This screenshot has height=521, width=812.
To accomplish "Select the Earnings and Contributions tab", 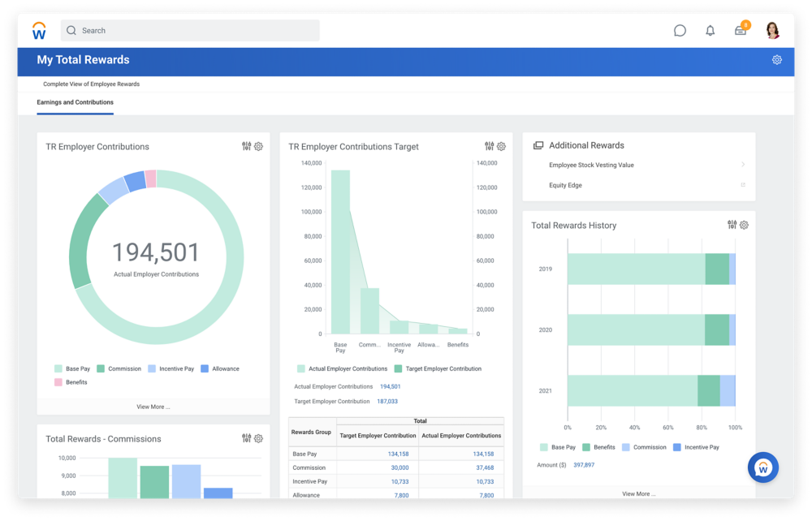I will point(75,102).
